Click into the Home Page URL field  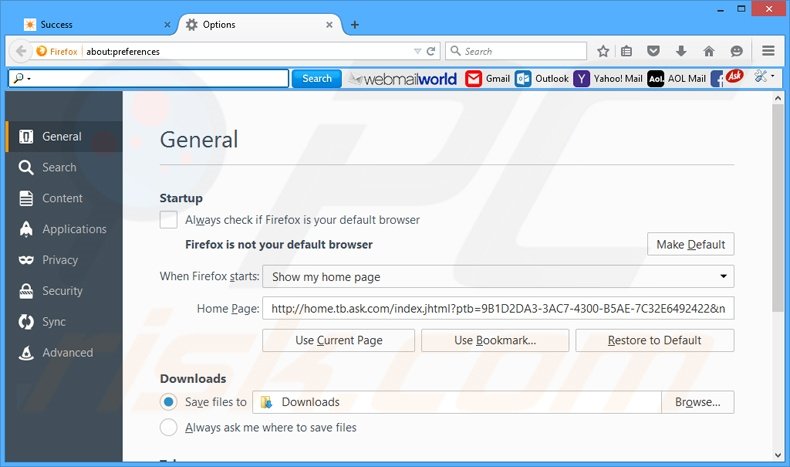498,308
